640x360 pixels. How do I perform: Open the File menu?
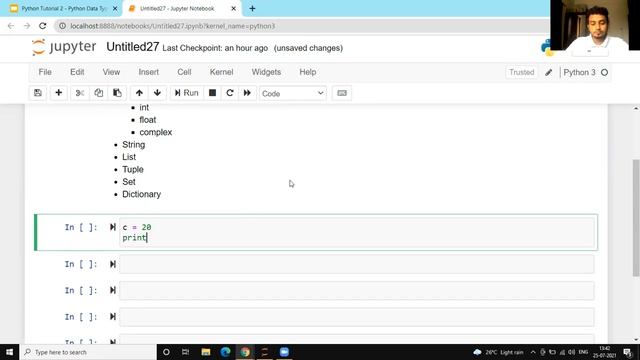coord(45,72)
